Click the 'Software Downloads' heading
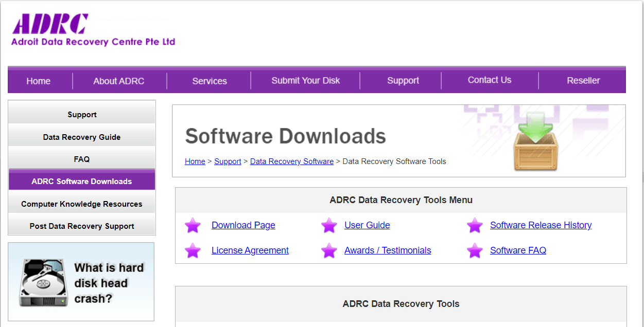 click(x=285, y=136)
